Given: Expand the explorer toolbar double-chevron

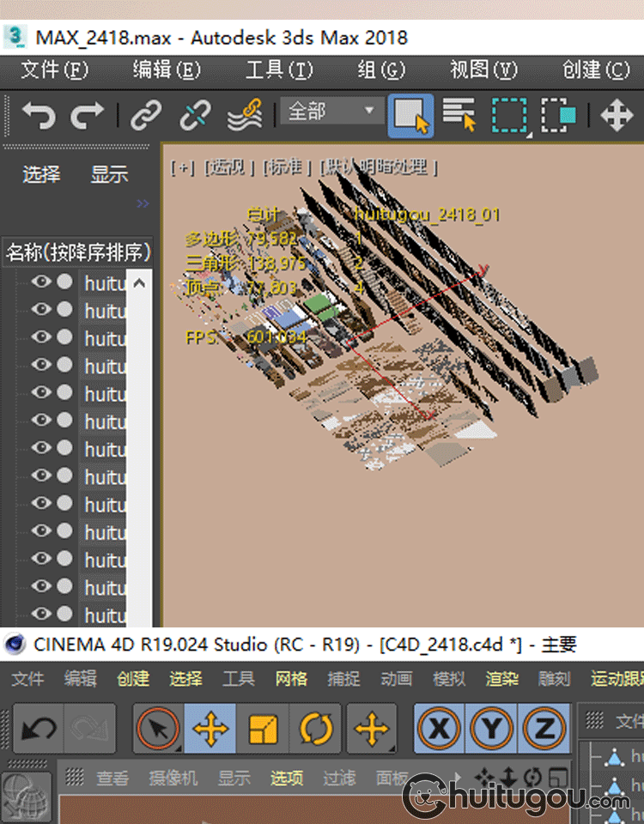Looking at the screenshot, I should coord(143,203).
